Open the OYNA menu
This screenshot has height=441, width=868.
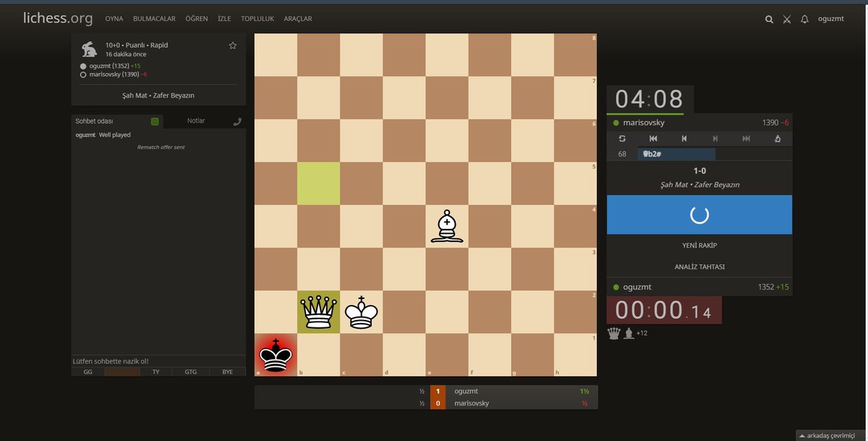pyautogui.click(x=114, y=19)
